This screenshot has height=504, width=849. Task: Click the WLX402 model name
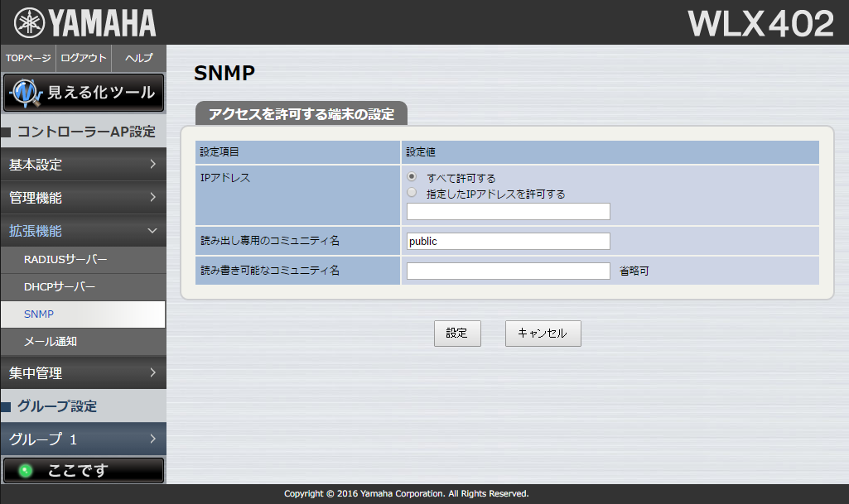(760, 24)
